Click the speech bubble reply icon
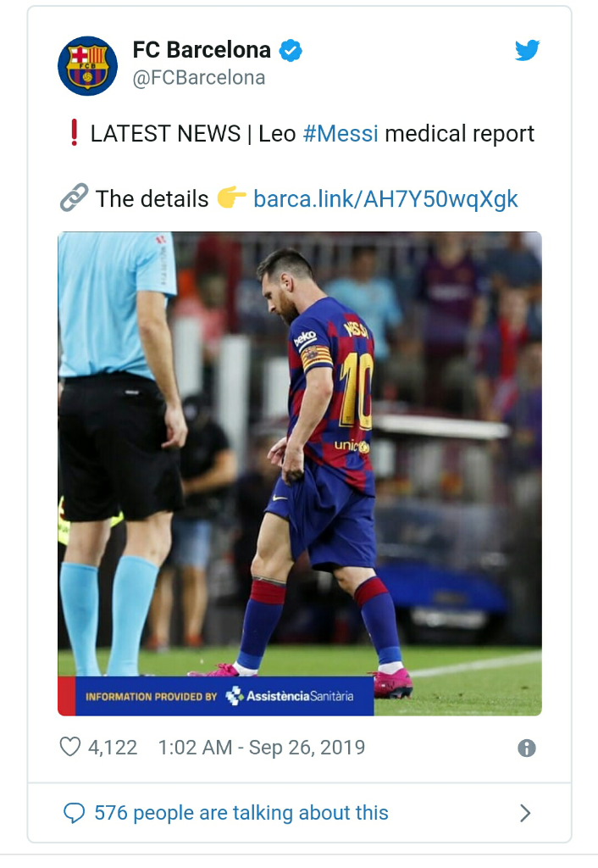 click(75, 813)
